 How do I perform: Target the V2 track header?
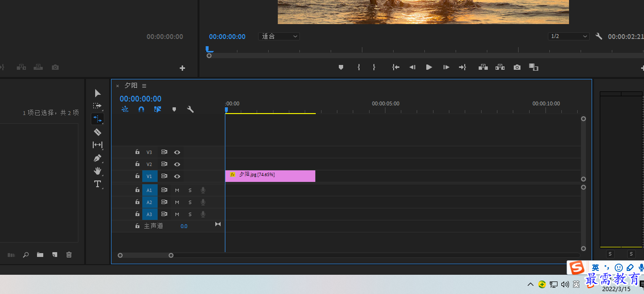click(x=149, y=164)
